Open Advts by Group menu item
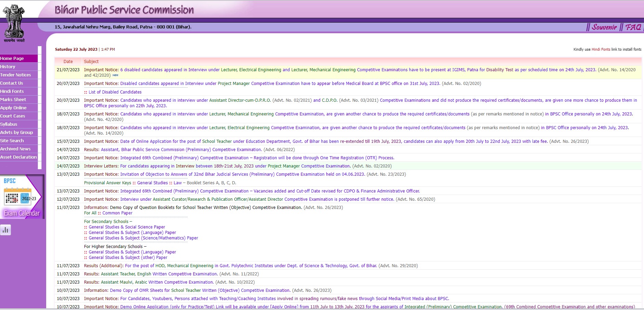The image size is (644, 310). click(17, 133)
